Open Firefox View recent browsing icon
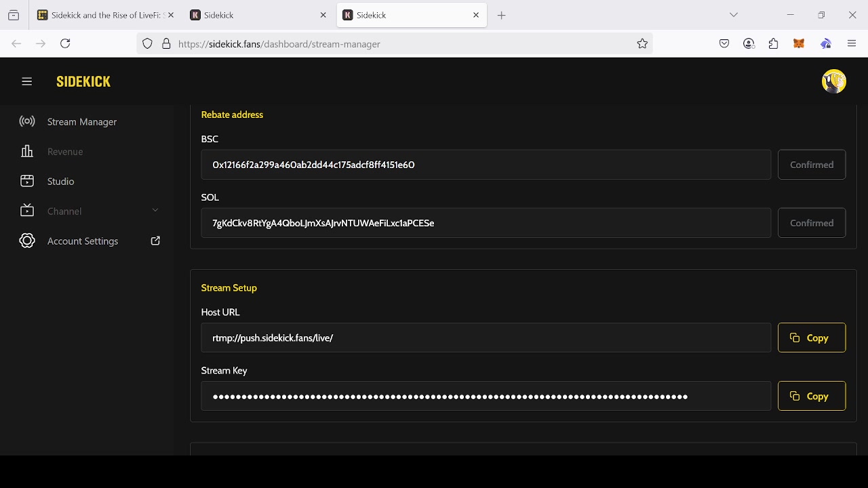 click(x=14, y=15)
